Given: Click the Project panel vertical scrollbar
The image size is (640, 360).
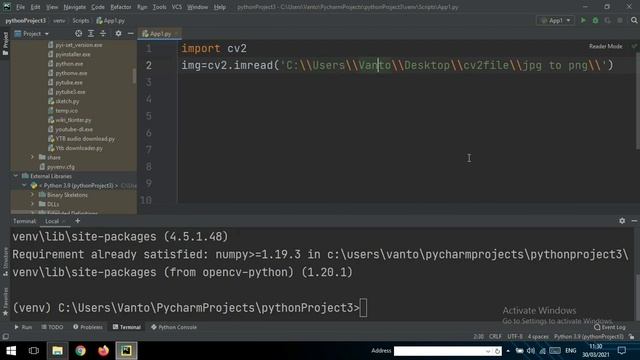Looking at the screenshot, I should point(134,76).
